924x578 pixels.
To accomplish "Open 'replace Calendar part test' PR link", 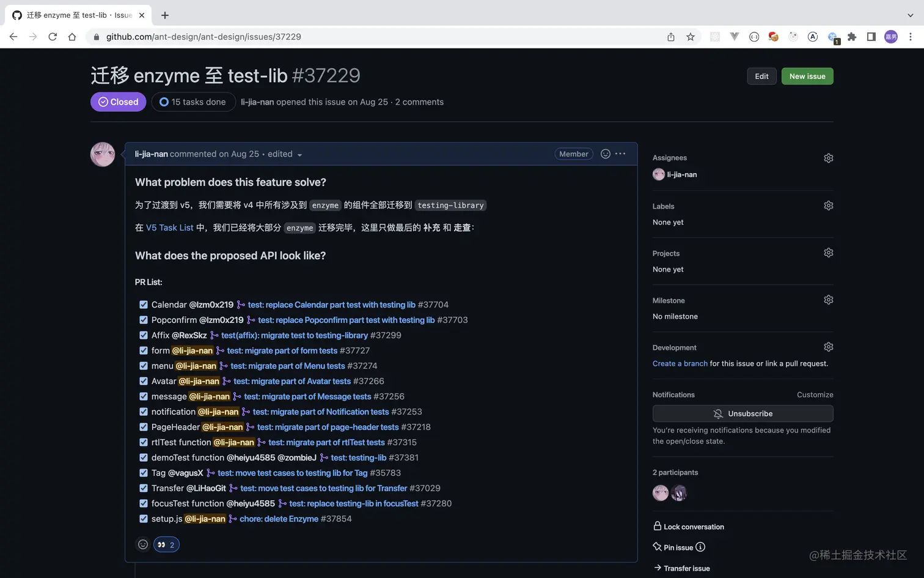I will (331, 305).
